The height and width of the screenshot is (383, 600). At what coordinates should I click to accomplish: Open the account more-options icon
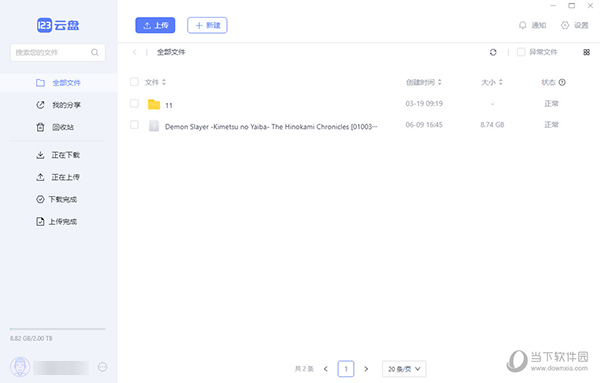(103, 367)
